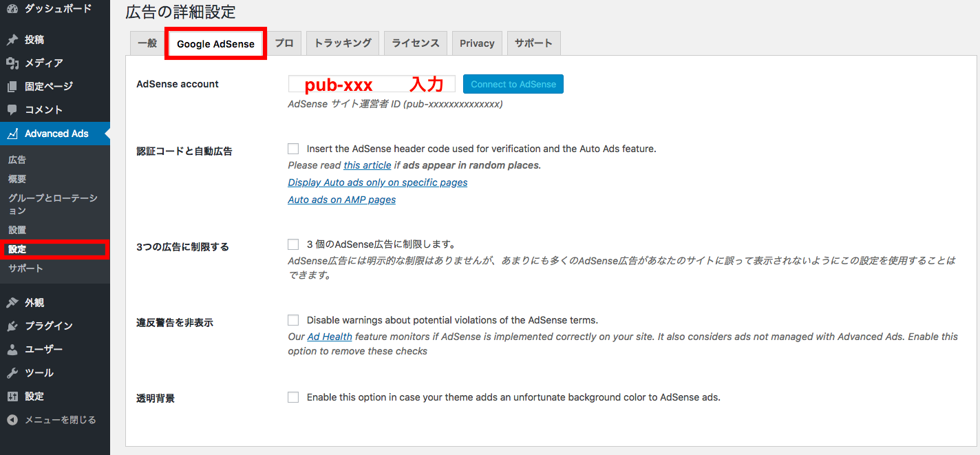Select the Privacy tab
The image size is (980, 455).
point(477,43)
